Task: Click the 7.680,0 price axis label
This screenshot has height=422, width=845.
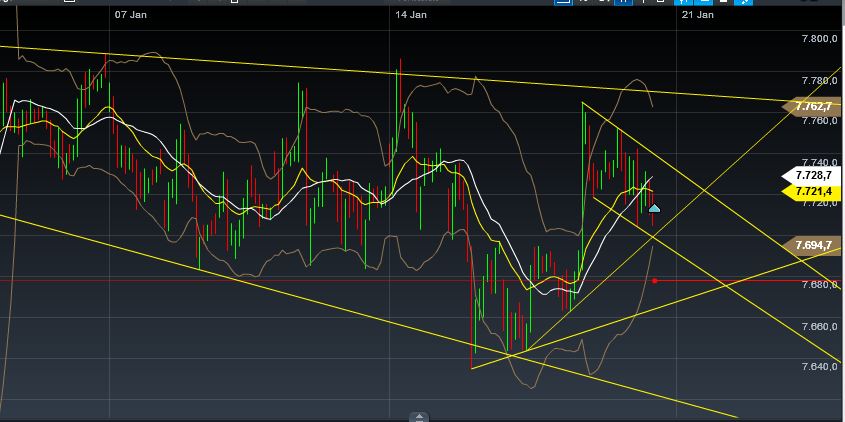Action: coord(819,285)
